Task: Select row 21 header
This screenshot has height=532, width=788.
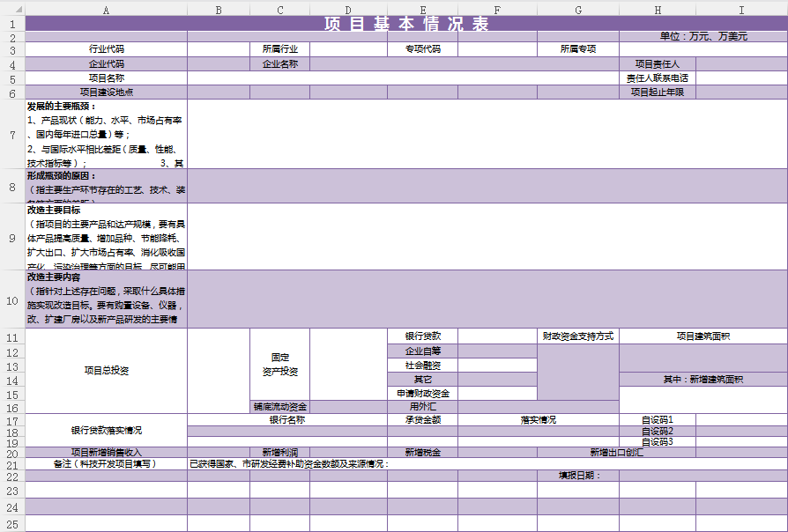Action: [12, 463]
